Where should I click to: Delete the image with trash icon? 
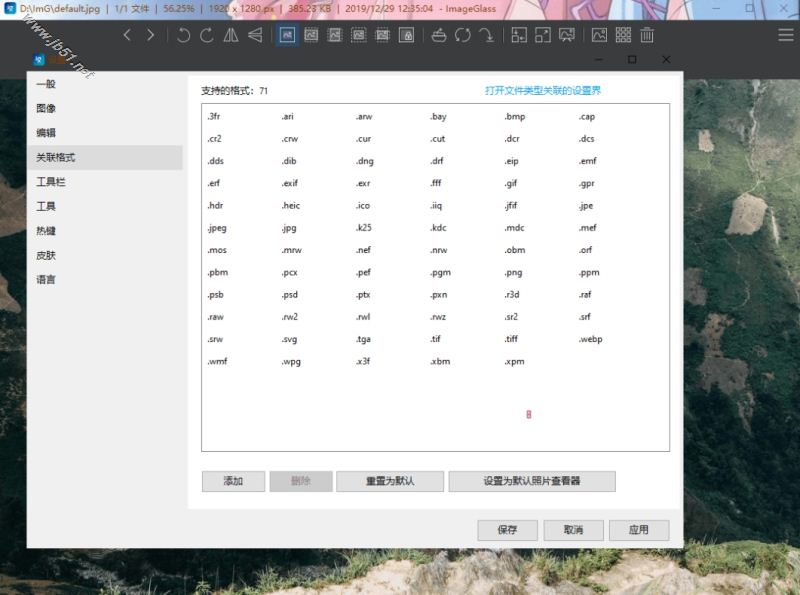[x=647, y=35]
